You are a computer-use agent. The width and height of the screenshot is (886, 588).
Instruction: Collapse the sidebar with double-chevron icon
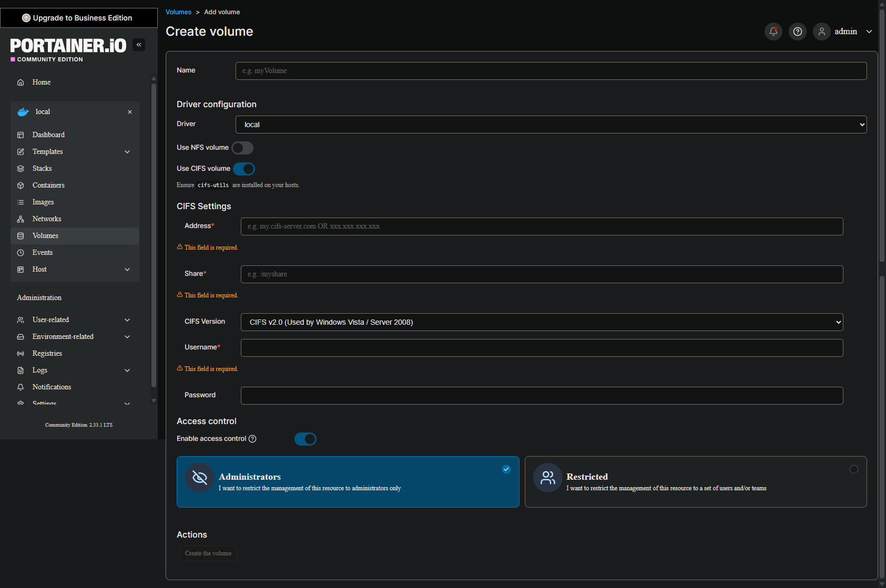click(139, 45)
